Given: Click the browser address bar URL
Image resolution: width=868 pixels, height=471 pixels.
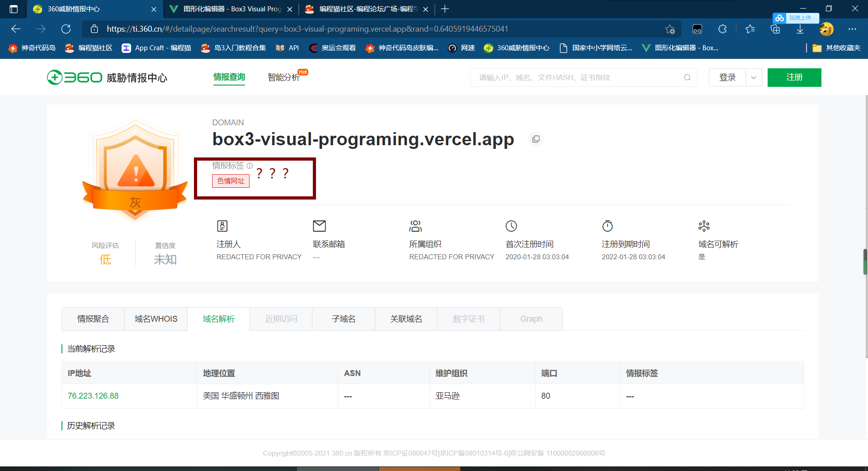Looking at the screenshot, I should tap(307, 29).
